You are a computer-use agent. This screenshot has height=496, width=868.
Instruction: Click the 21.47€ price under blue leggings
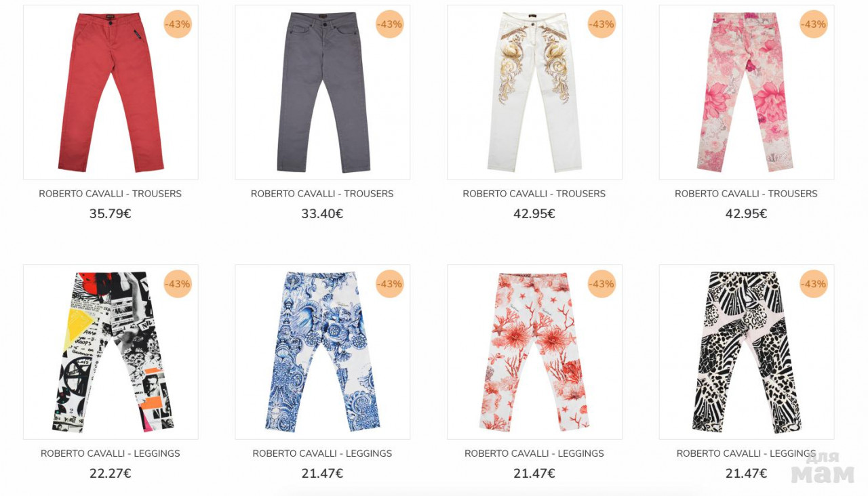pos(322,474)
